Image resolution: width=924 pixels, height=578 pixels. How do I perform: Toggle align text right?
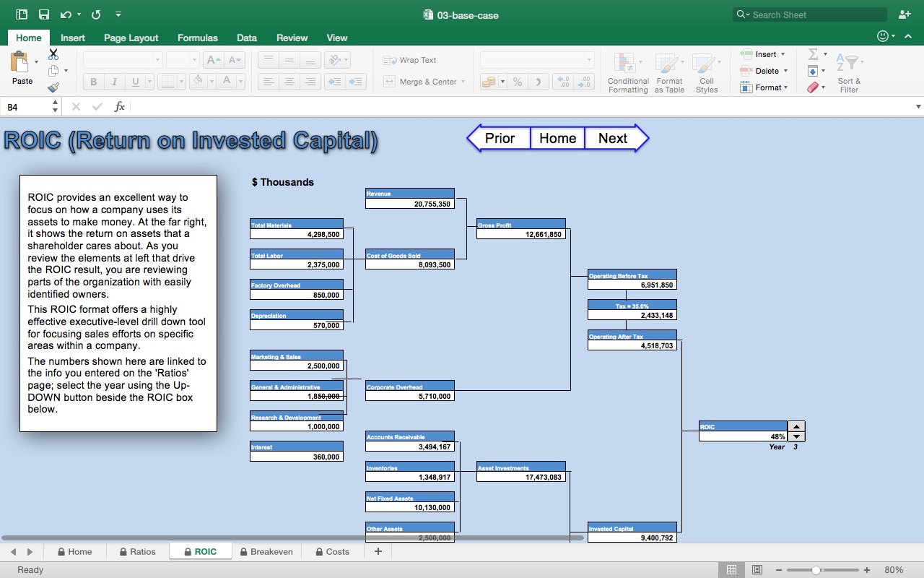pos(310,82)
